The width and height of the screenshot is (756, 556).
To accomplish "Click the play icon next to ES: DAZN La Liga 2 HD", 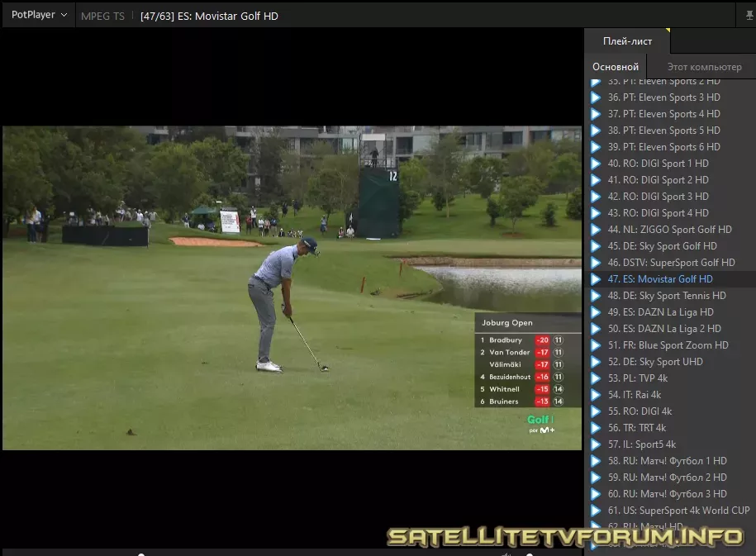I will click(x=596, y=329).
